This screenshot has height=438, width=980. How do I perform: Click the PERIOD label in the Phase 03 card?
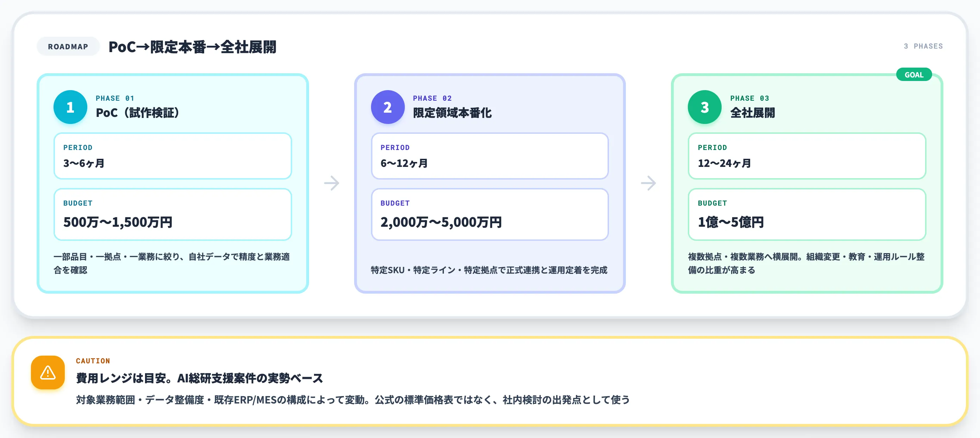pos(712,147)
